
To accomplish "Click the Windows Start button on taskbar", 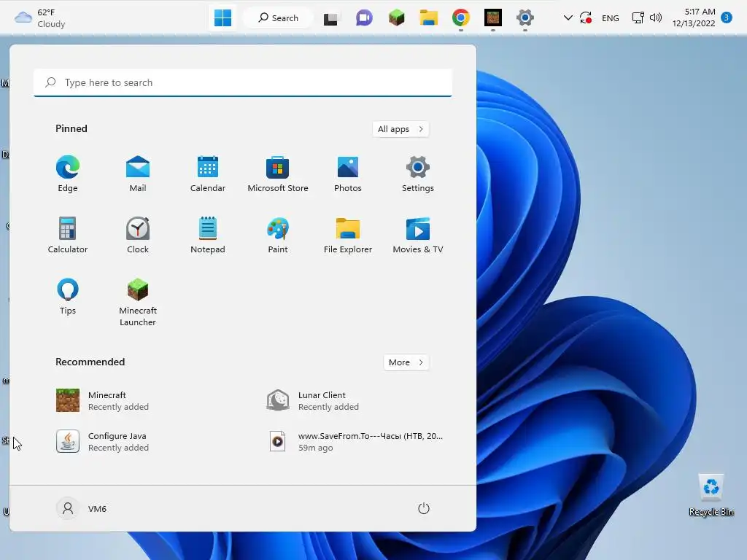I will 222,18.
